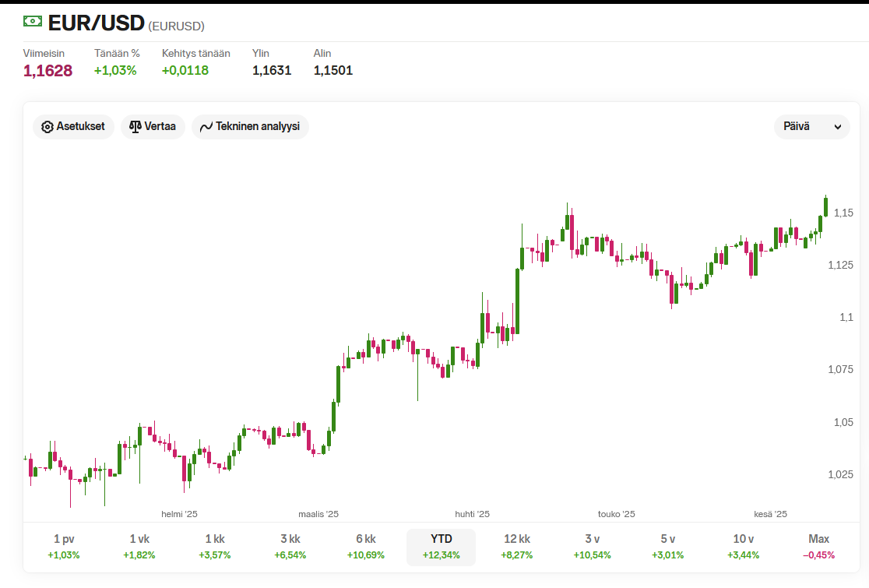The height and width of the screenshot is (588, 869).
Task: Open the Tekninen analyysi button
Action: click(x=250, y=126)
